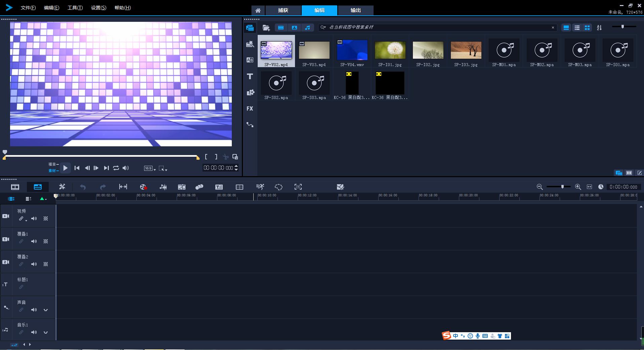
Task: Open the 16:9 aspect ratio dropdown
Action: tap(150, 168)
